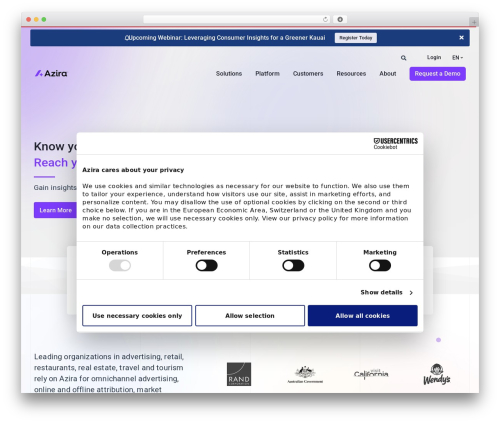Open the Resources menu
The height and width of the screenshot is (423, 500).
[x=351, y=74]
